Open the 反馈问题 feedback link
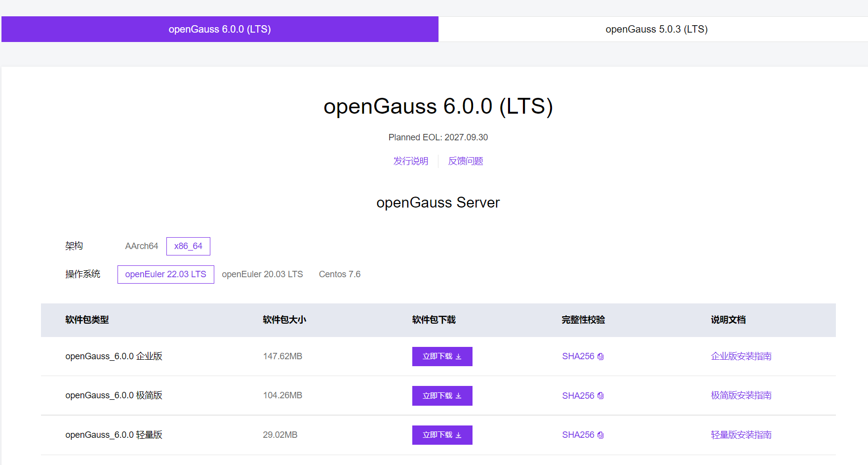Screen dimensions: 868x465 [x=466, y=161]
